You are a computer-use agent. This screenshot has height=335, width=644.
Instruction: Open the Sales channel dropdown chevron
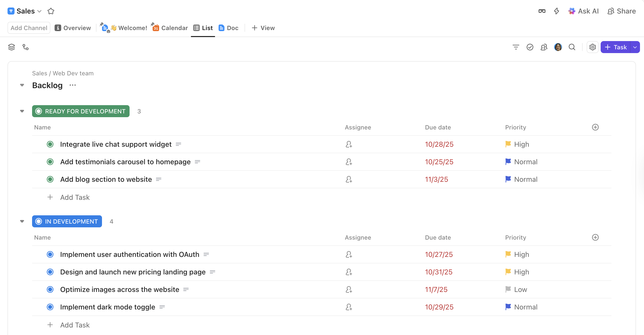(39, 11)
